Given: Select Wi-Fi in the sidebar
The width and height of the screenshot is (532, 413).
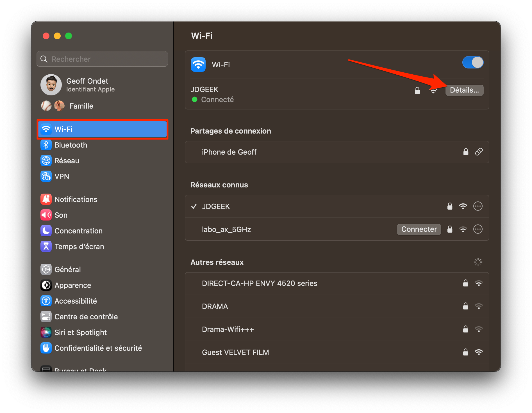Looking at the screenshot, I should pyautogui.click(x=103, y=129).
